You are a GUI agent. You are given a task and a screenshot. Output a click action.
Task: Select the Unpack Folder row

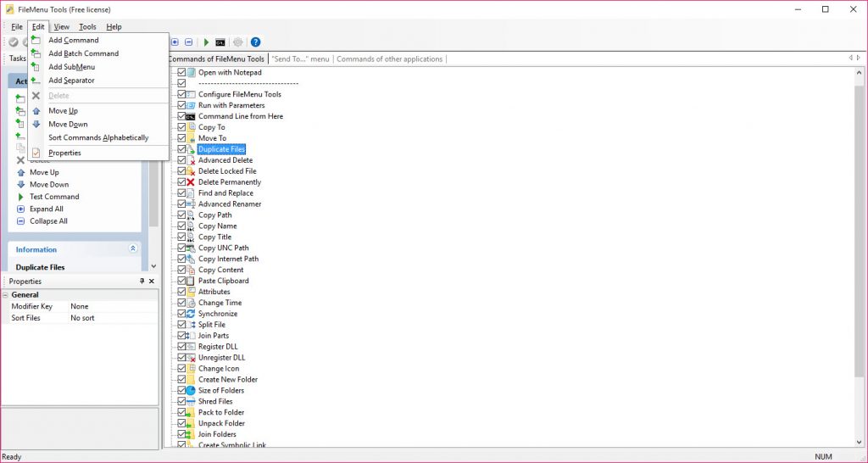pos(221,423)
